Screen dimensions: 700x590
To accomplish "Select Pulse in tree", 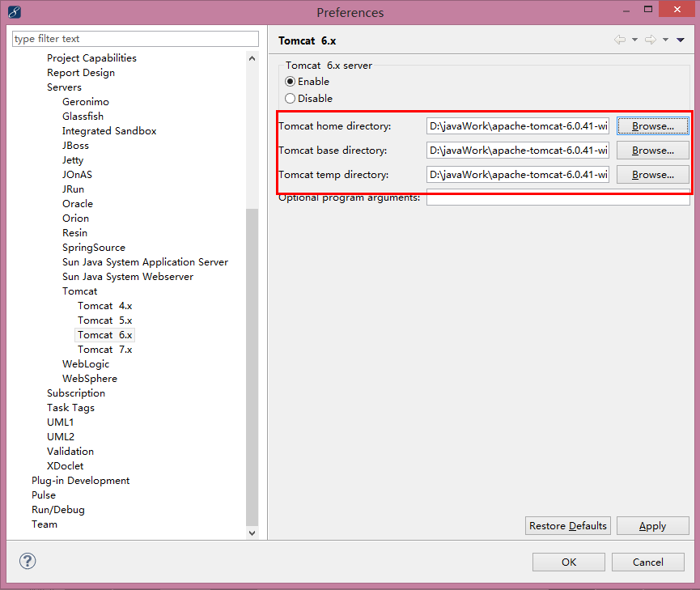I will coord(44,495).
